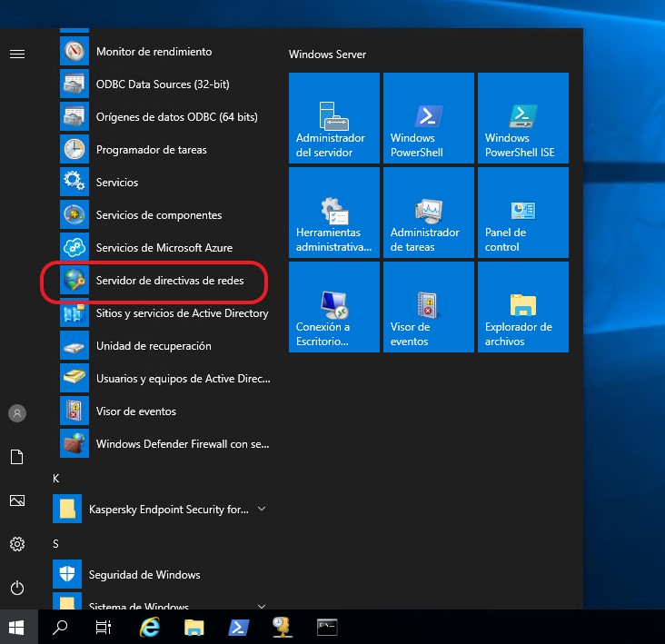Jump to letter K section header

56,478
